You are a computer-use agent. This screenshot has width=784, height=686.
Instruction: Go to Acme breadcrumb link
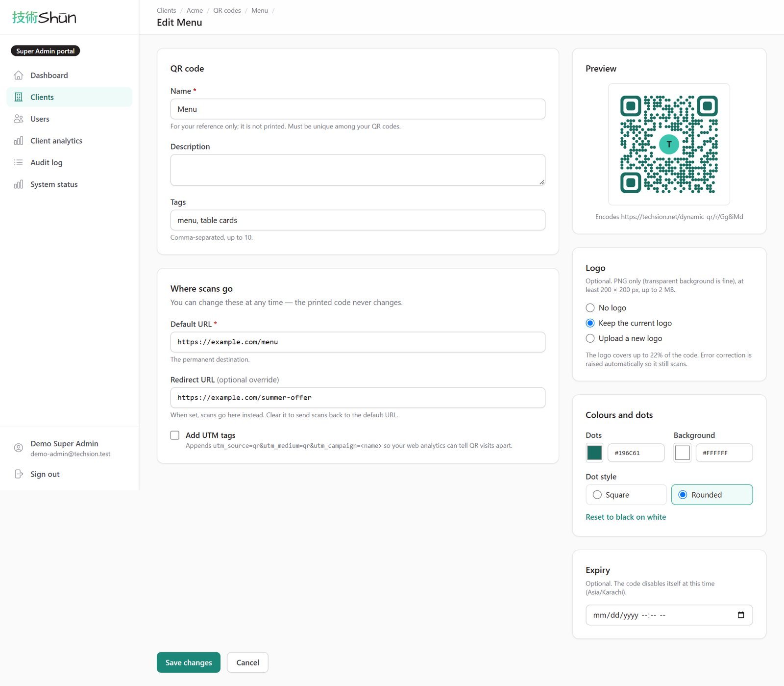(195, 10)
